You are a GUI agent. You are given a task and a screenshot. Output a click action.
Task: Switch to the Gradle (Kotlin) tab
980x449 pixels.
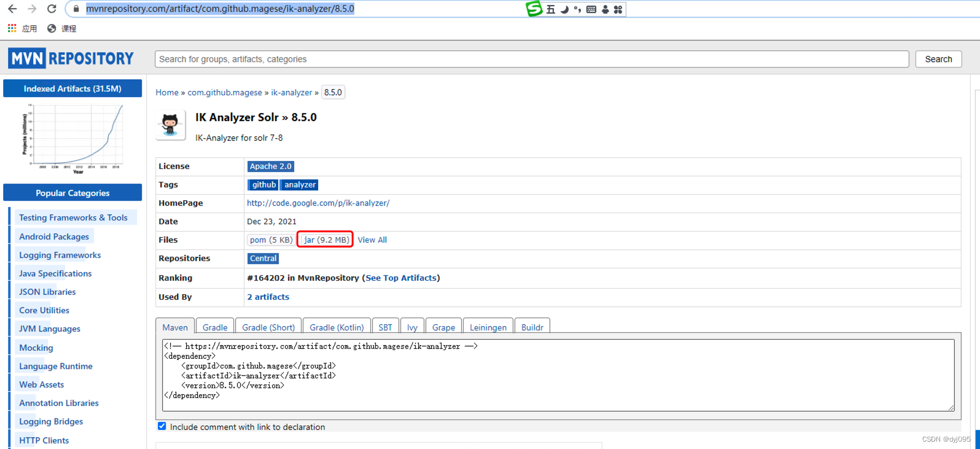337,327
